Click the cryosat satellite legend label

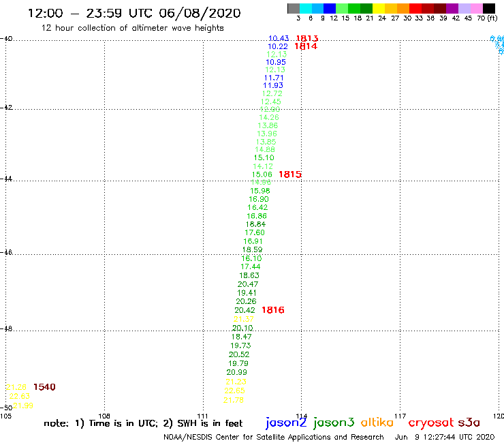point(430,423)
